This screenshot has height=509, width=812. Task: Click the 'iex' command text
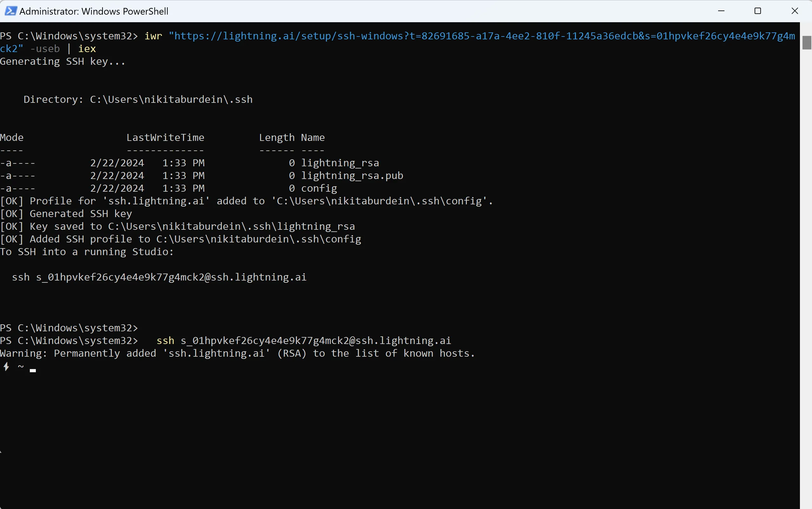pos(87,49)
